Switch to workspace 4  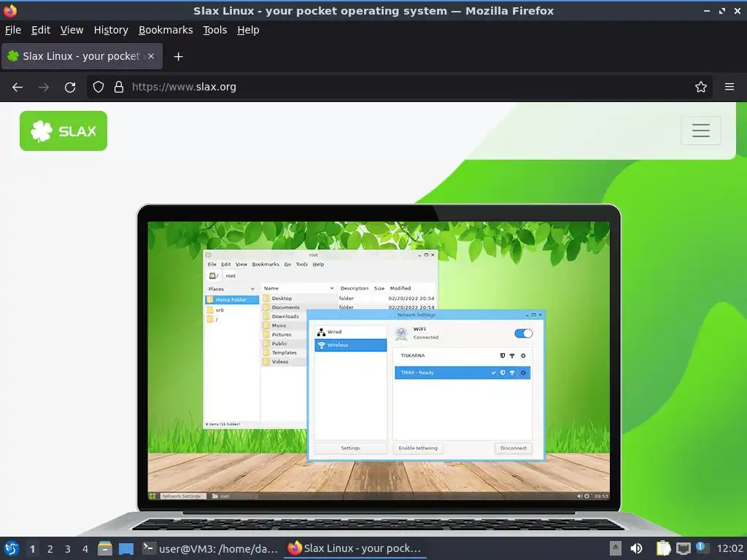(x=85, y=549)
